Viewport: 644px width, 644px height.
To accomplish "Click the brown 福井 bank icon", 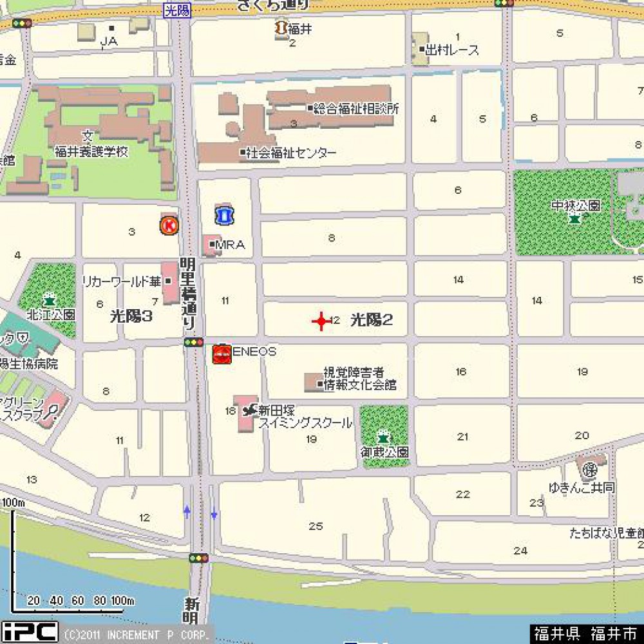I will point(281,28).
